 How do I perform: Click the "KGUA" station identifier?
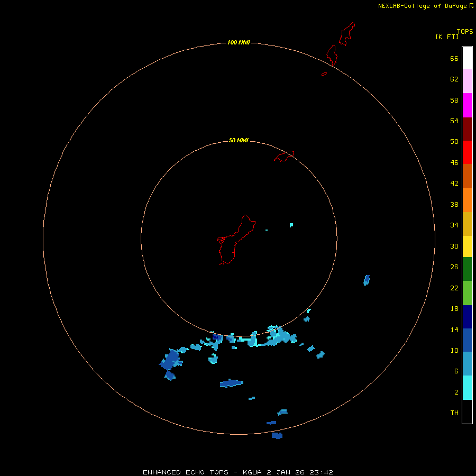click(253, 472)
